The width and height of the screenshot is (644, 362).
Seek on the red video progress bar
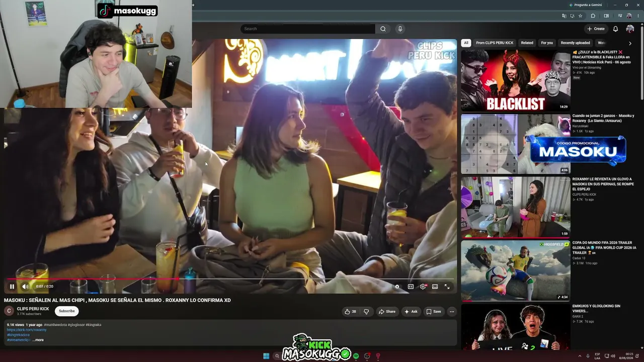coord(231,279)
